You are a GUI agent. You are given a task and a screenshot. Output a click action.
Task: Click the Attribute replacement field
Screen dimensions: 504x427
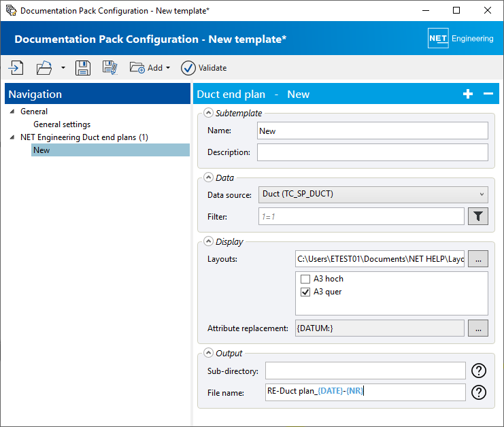[x=380, y=328]
